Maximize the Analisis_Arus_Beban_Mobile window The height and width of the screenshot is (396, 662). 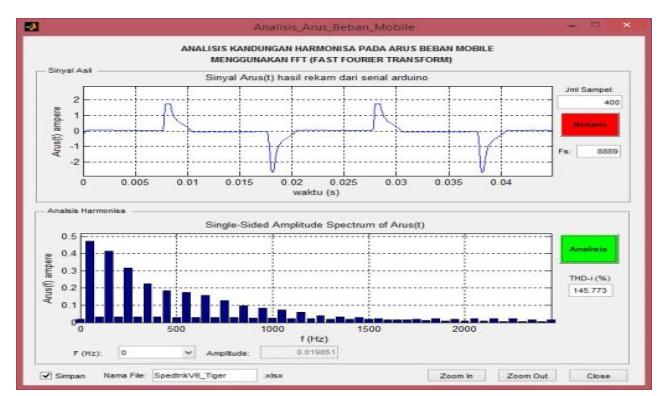[596, 25]
